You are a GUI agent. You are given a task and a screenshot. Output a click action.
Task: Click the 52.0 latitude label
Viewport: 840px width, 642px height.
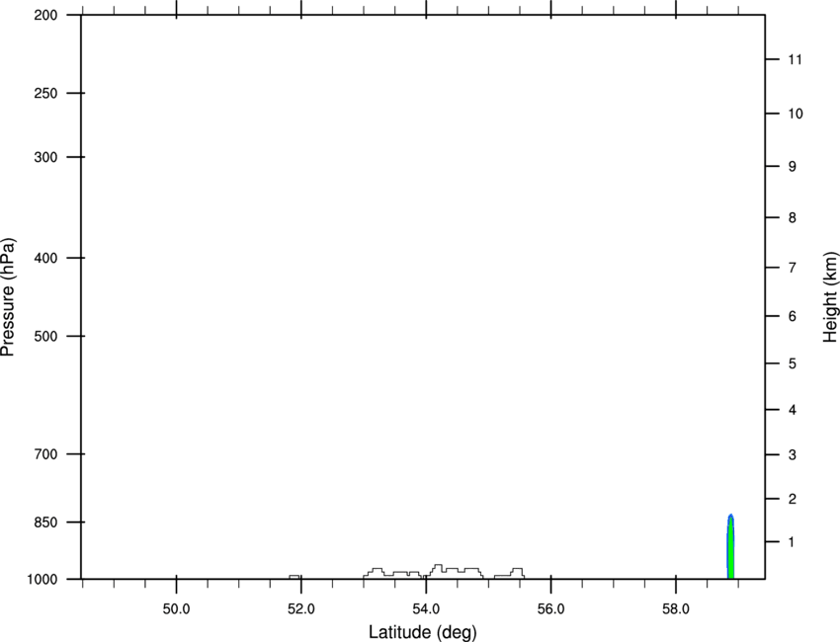tap(301, 609)
